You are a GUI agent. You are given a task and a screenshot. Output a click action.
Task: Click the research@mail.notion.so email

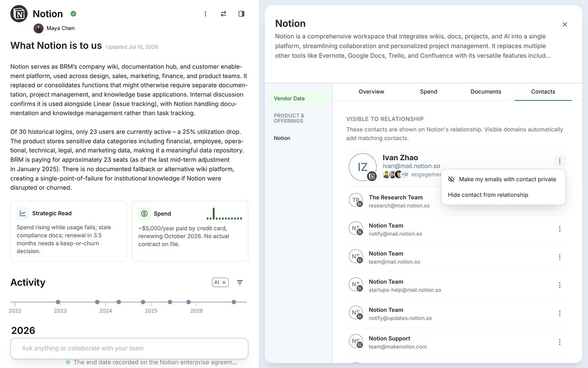pyautogui.click(x=399, y=206)
